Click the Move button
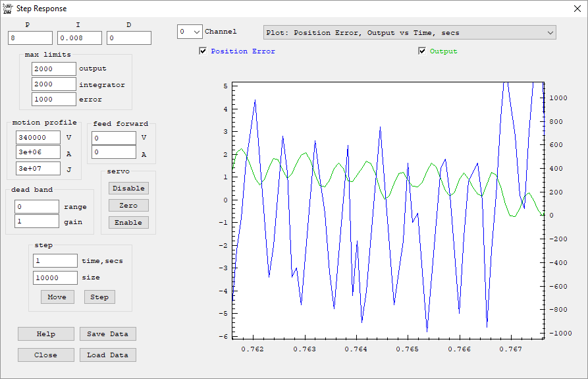This screenshot has height=379, width=588. 57,297
